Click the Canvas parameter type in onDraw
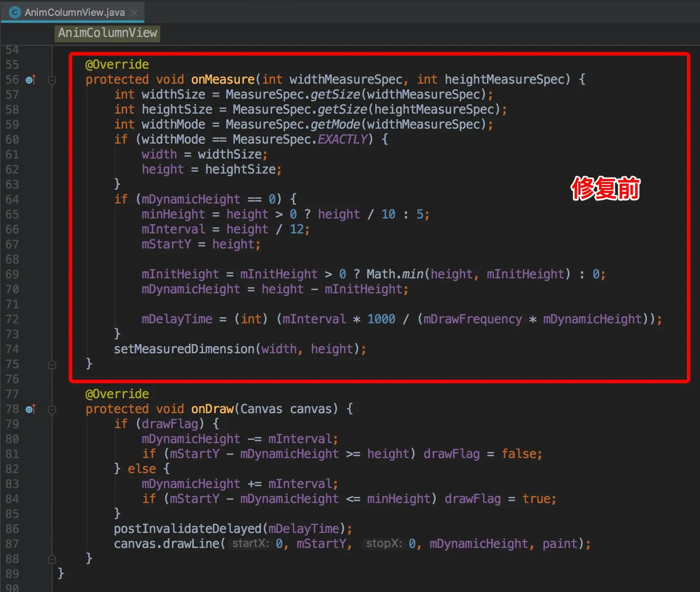Viewport: 700px width, 592px height. click(x=262, y=409)
